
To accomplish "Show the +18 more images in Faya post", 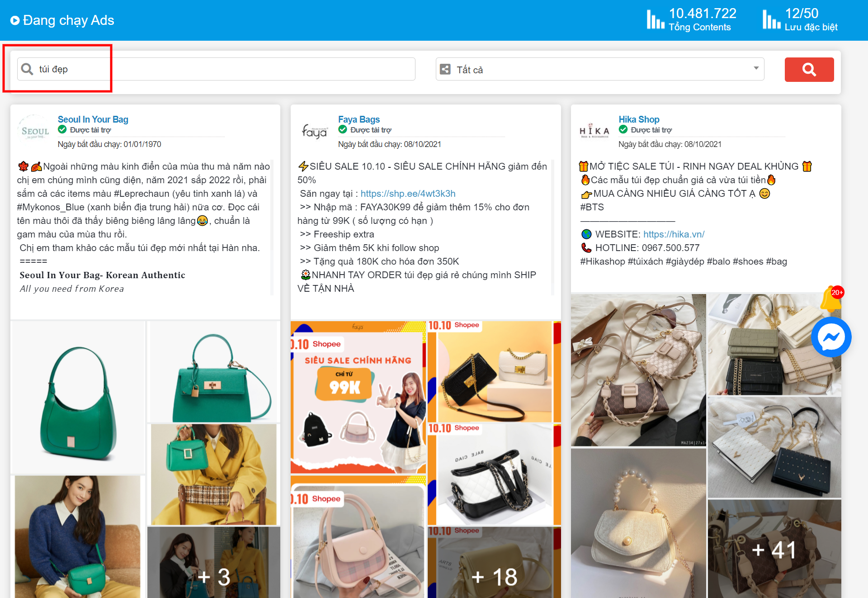I will (494, 562).
